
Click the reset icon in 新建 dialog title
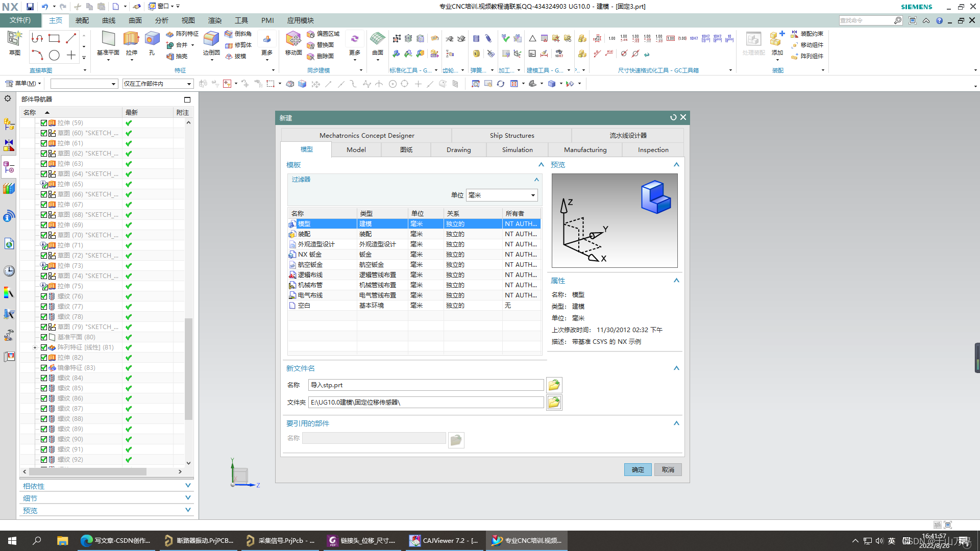(x=673, y=118)
